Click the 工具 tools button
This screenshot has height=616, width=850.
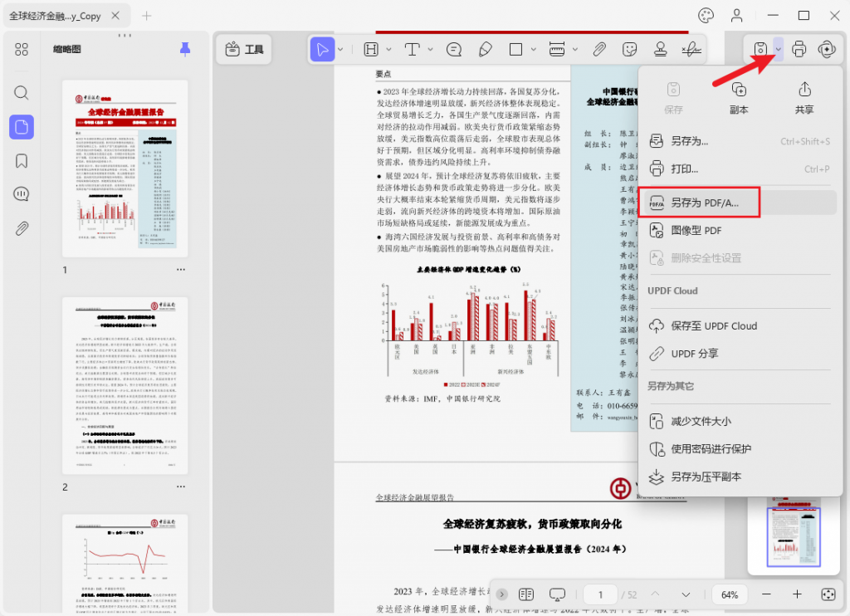pos(244,49)
